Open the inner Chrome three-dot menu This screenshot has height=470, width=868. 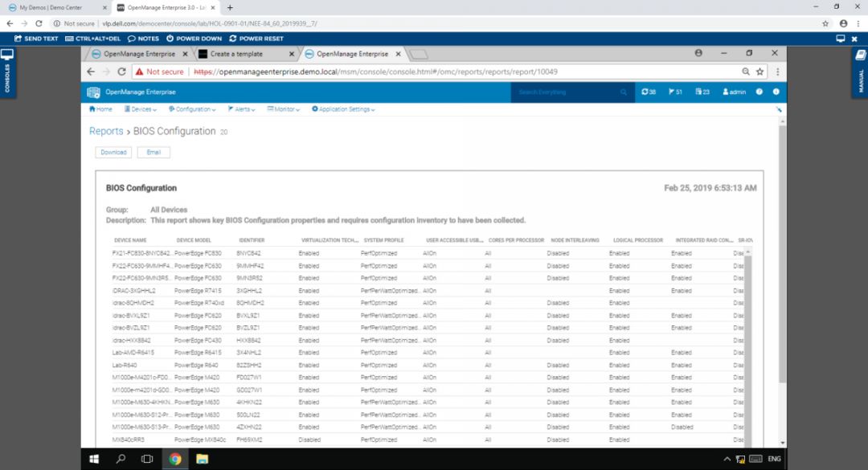coord(777,72)
